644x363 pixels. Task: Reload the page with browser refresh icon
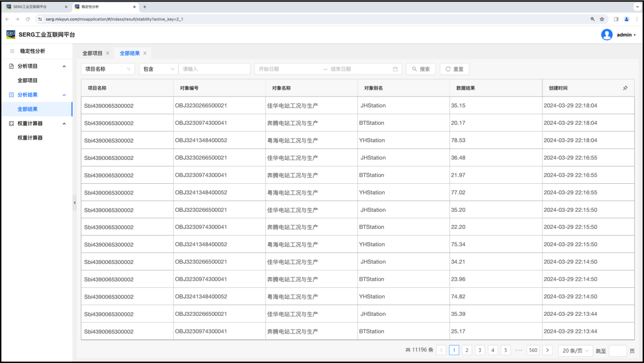click(x=27, y=19)
